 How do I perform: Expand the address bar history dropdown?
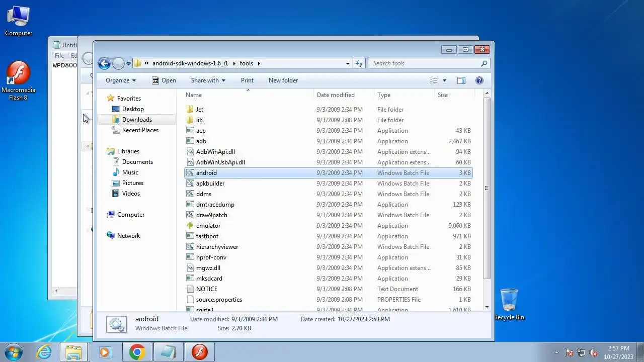[x=348, y=63]
